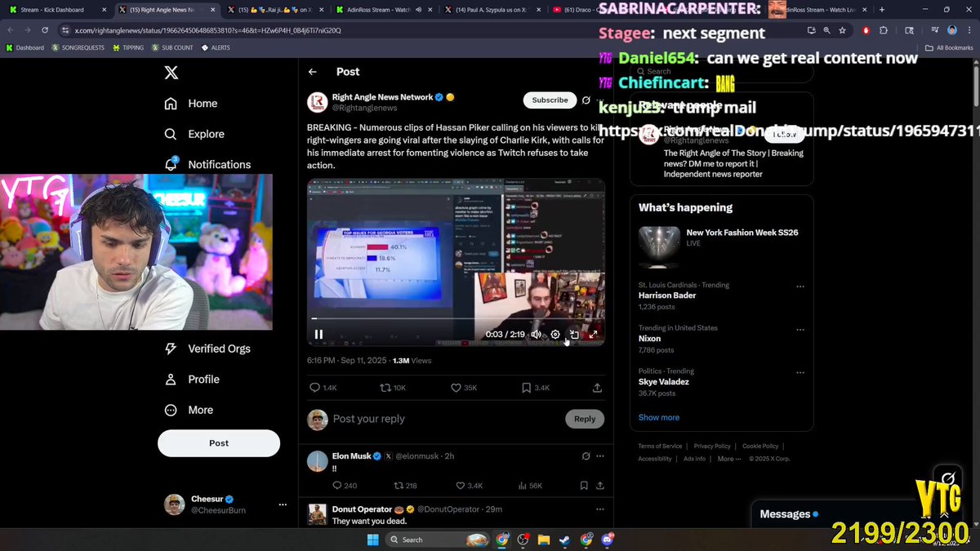
Task: Like the main post (35K)
Action: click(x=464, y=388)
